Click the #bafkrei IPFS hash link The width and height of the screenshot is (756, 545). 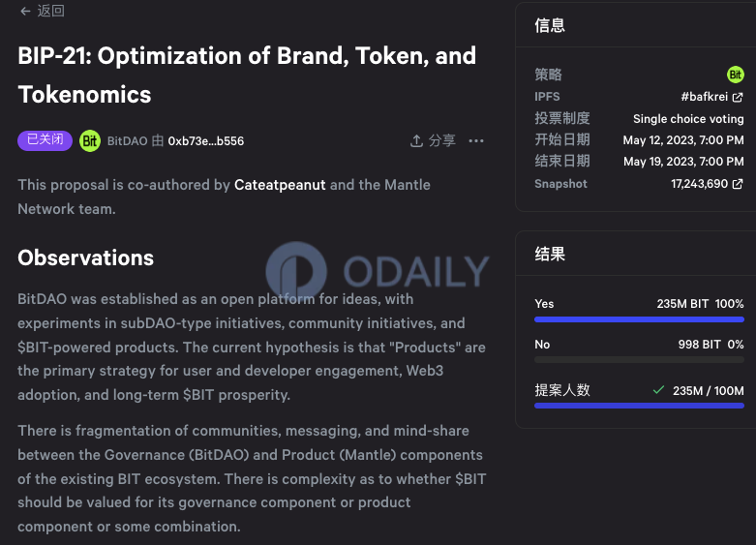(x=705, y=97)
